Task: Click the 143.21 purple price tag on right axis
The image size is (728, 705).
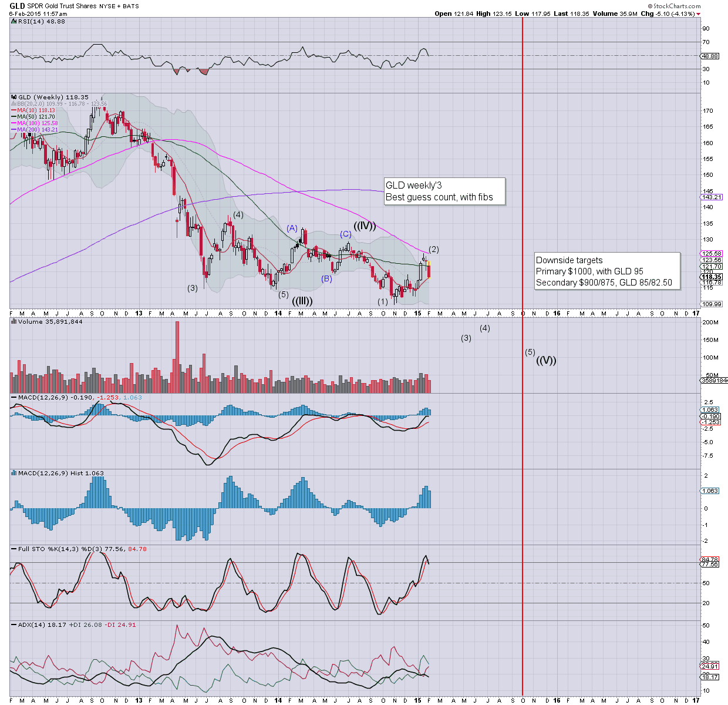Action: tap(712, 197)
